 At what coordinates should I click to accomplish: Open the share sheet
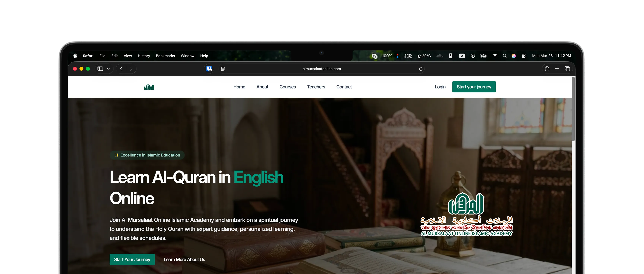tap(547, 68)
